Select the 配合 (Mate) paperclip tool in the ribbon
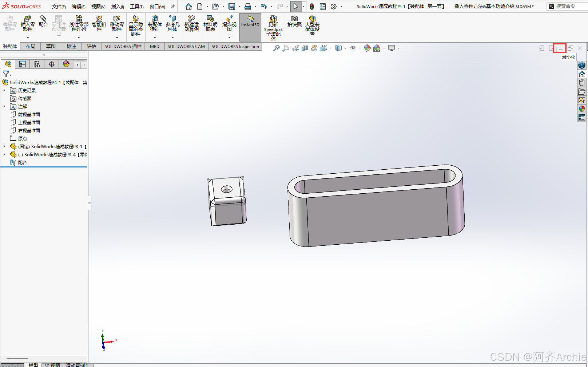Viewport: 588px width, 367px height. click(x=43, y=21)
